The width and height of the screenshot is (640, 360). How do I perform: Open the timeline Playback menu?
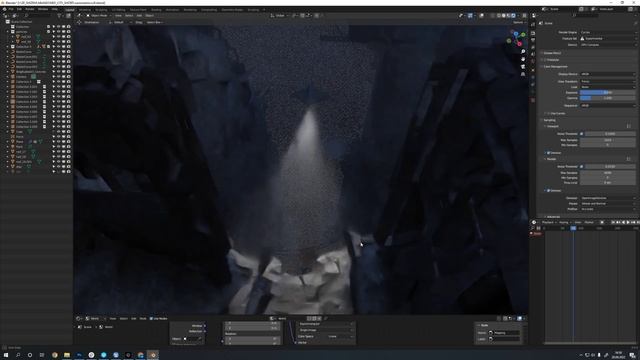549,222
